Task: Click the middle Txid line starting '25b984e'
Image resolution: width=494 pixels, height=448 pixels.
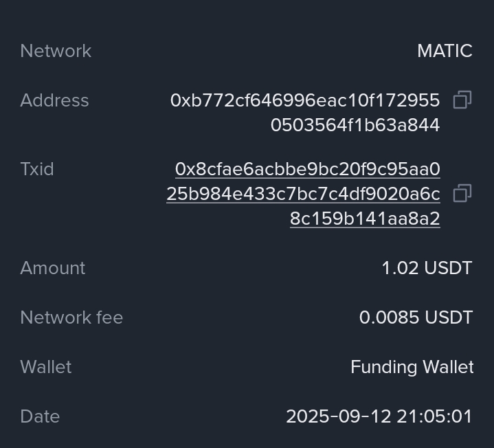Action: point(303,194)
